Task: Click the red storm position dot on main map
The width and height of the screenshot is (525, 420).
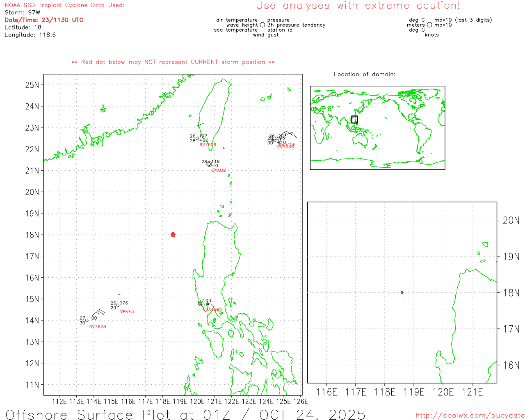Action: coord(173,235)
